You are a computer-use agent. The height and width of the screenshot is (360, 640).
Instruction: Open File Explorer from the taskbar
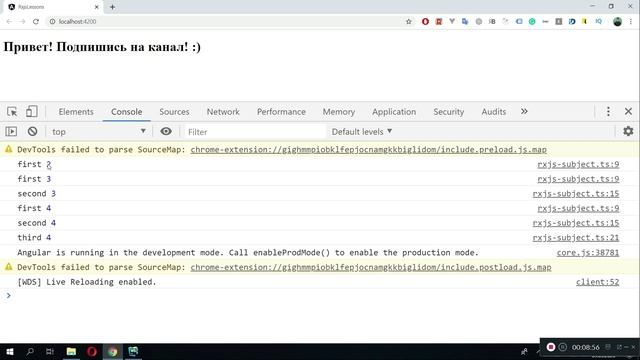[x=71, y=351]
